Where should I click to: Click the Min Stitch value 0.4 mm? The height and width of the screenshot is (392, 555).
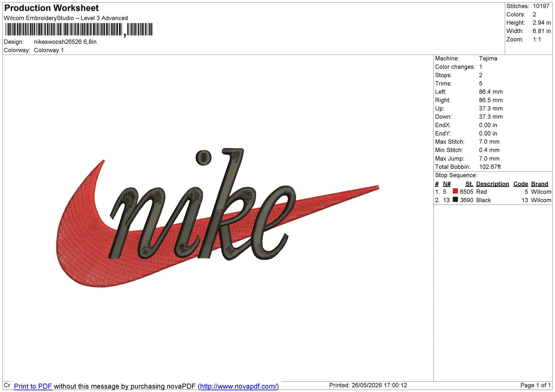pyautogui.click(x=489, y=150)
